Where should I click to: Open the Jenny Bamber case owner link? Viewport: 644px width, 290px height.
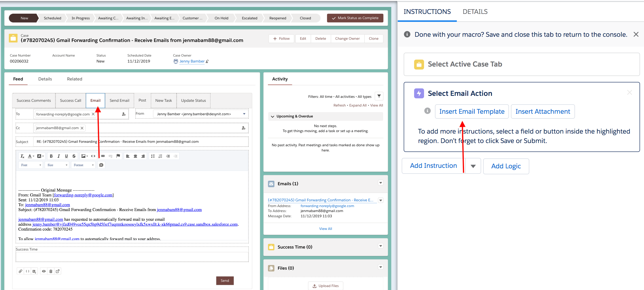pyautogui.click(x=192, y=62)
